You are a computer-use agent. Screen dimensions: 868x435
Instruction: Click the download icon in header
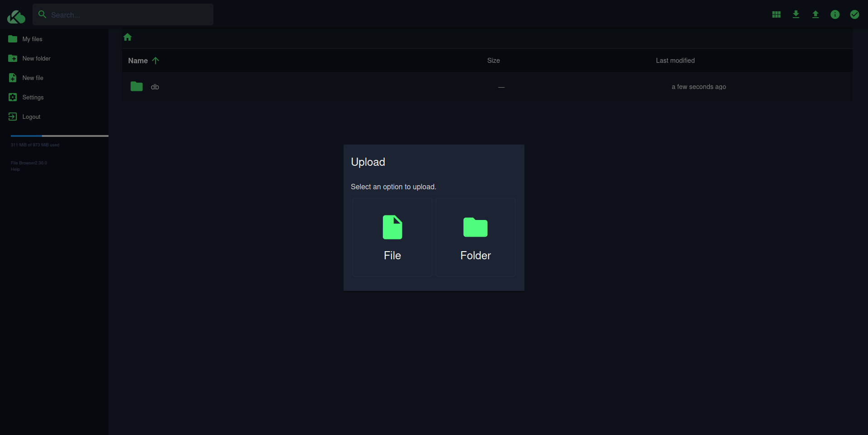point(796,14)
